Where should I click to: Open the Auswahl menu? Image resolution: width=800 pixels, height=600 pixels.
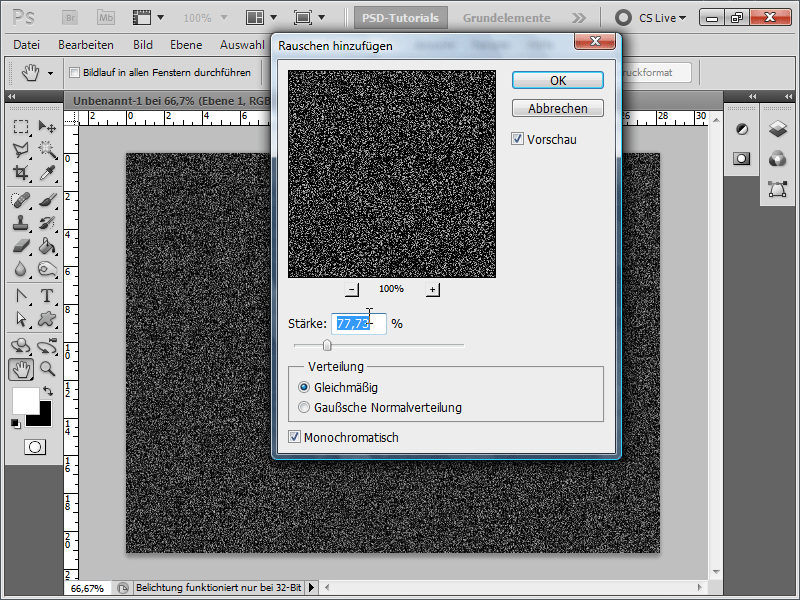tap(242, 45)
